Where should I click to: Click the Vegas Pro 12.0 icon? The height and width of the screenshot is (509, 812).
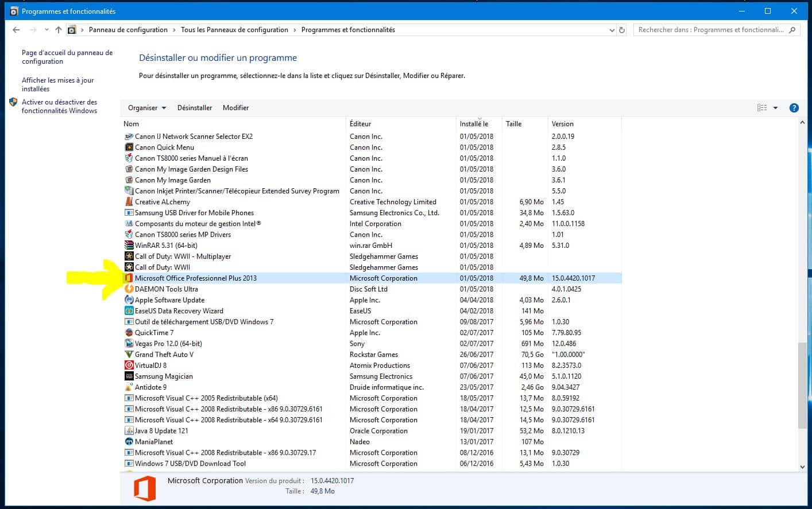point(129,343)
